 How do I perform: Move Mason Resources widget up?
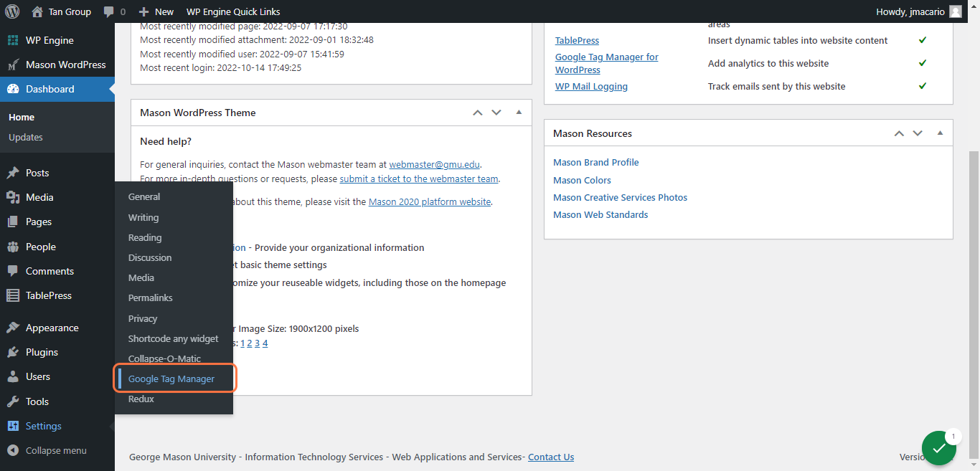pos(899,133)
